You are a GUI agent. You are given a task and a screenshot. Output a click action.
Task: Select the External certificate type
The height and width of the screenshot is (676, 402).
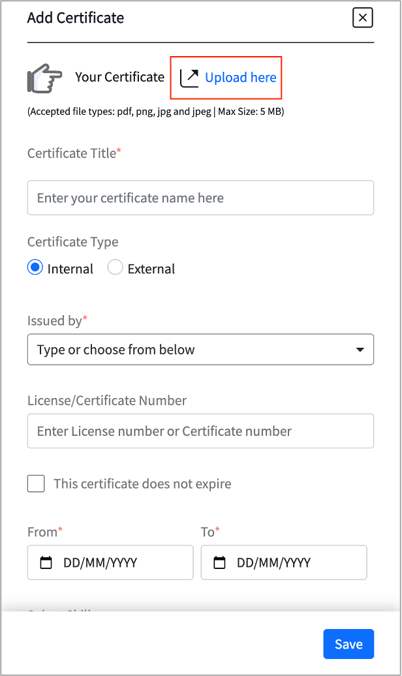115,267
